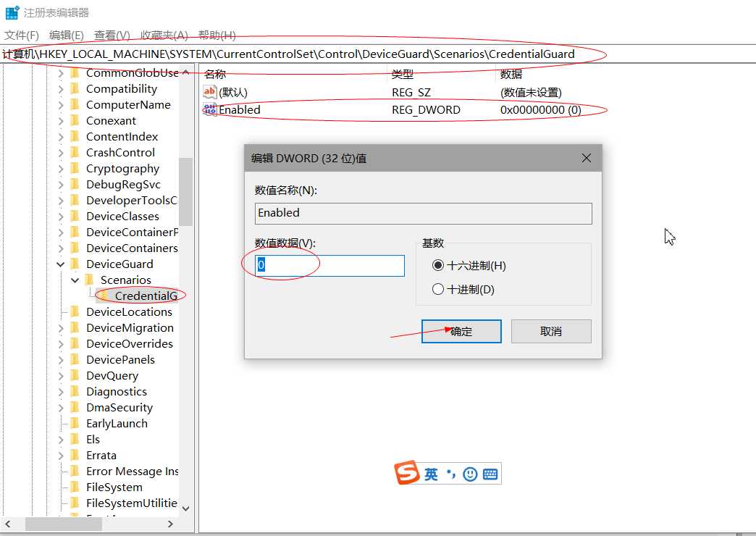Collapse the DeviceGuard tree node
756x536 pixels.
click(x=60, y=264)
